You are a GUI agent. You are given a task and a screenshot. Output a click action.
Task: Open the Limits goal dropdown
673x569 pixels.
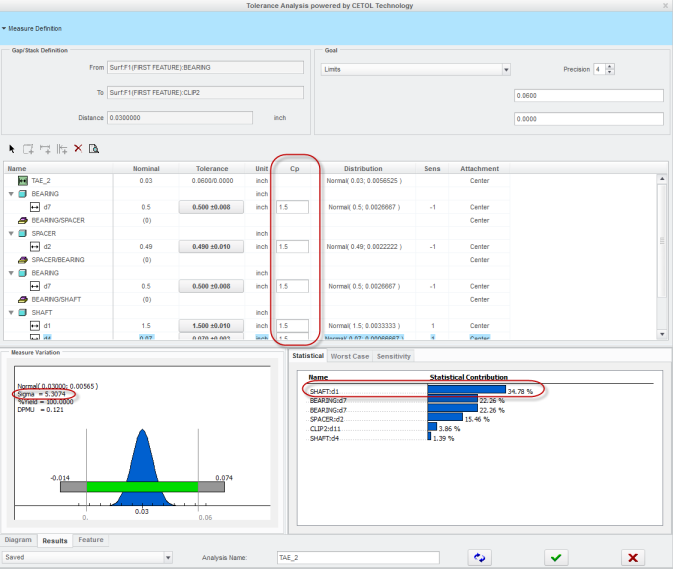click(x=506, y=70)
